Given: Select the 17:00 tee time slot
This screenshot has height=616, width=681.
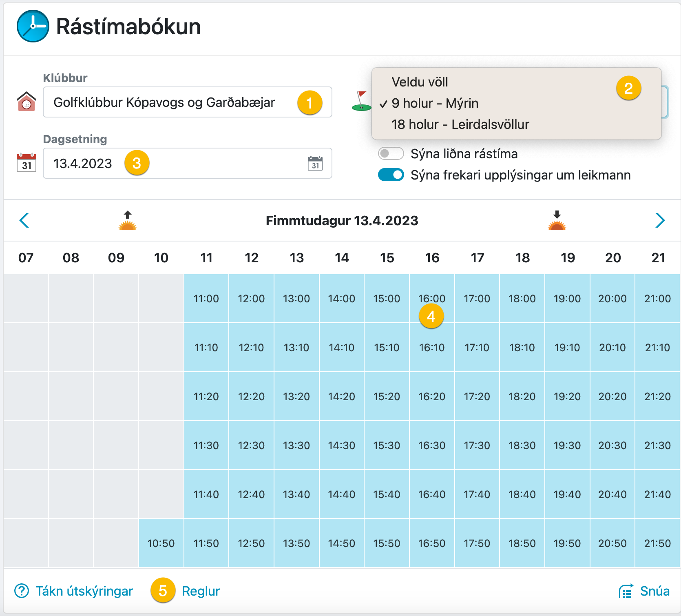Looking at the screenshot, I should [x=477, y=299].
